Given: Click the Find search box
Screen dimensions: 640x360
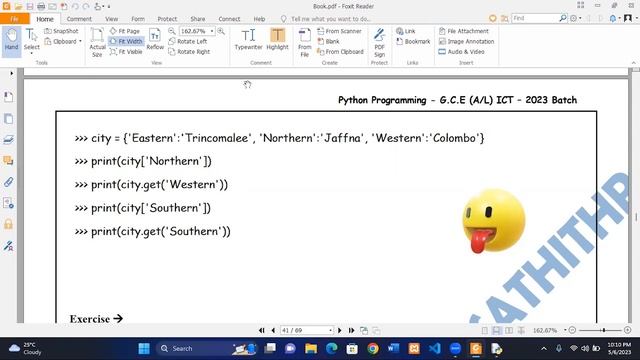Looking at the screenshot, I should tap(535, 18).
